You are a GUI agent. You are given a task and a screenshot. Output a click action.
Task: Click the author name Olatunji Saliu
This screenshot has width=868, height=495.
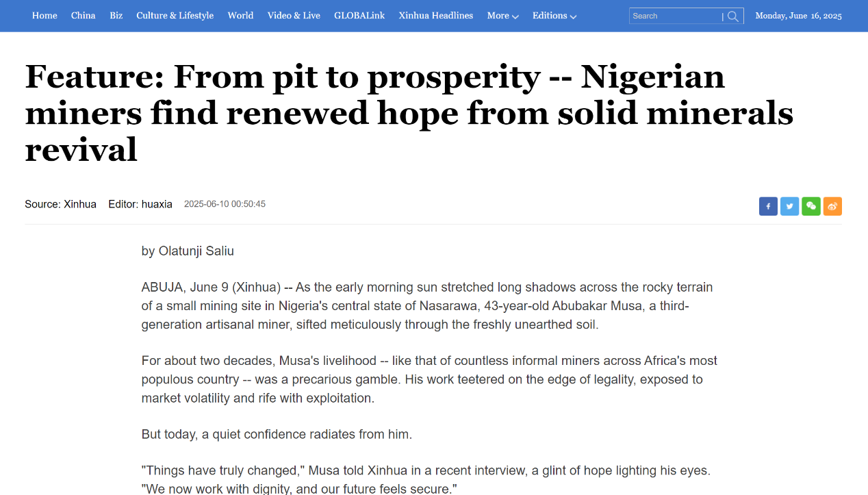tap(196, 251)
